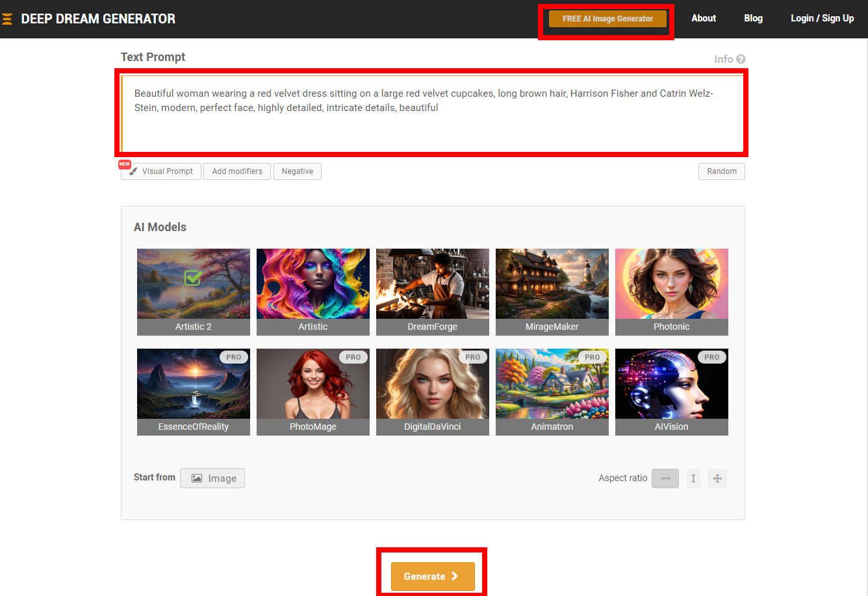Choose the DigitalDaVinci PRO model

point(433,391)
